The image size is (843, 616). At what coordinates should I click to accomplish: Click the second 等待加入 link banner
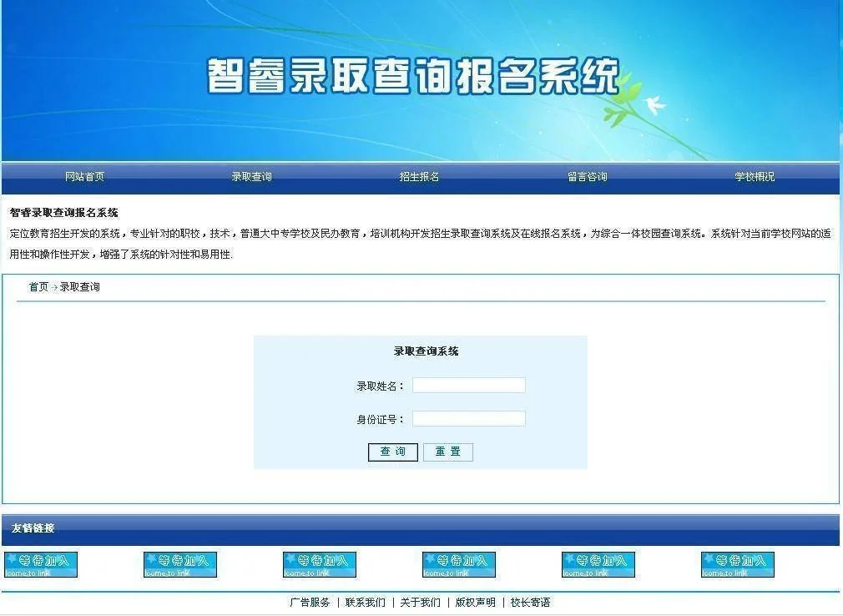click(x=180, y=564)
